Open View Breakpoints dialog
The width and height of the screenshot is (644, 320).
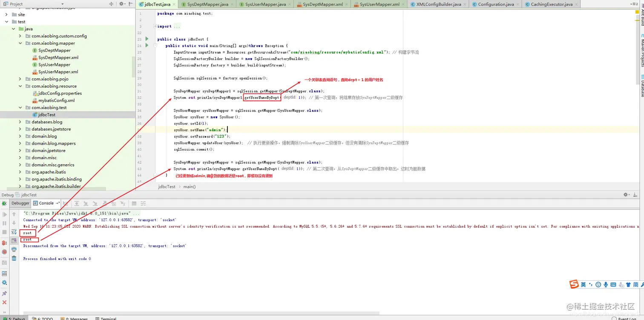point(4,243)
